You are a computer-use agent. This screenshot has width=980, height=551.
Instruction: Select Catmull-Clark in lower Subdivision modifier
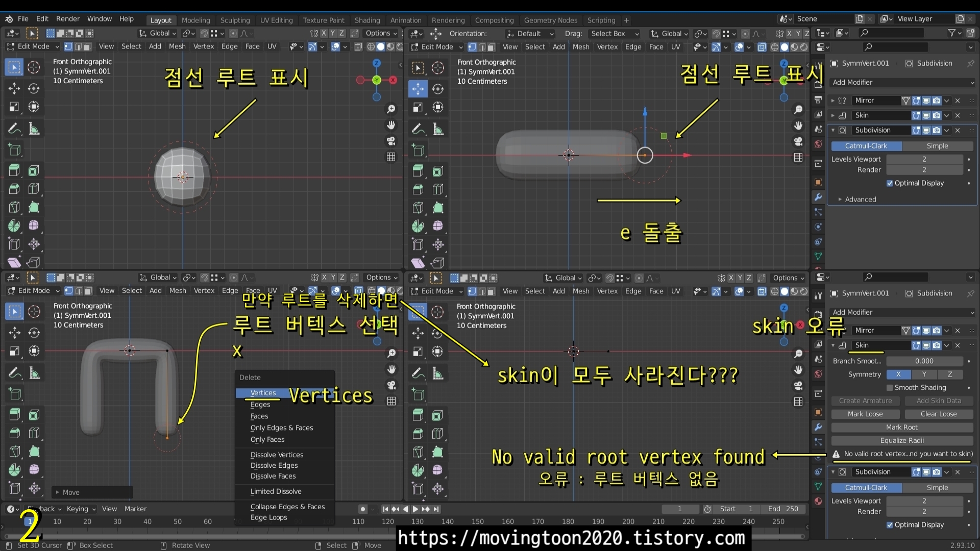[866, 488]
